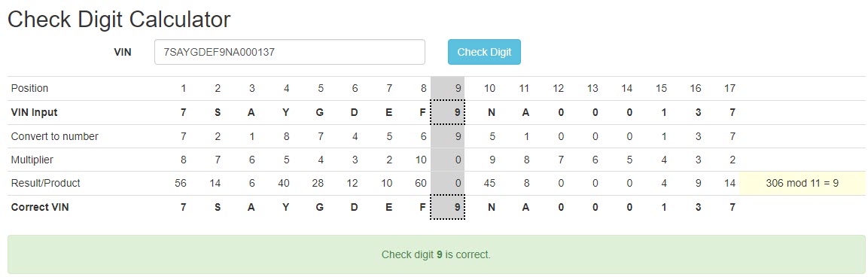The width and height of the screenshot is (868, 277).
Task: Focus the VIN text input field
Action: point(290,52)
